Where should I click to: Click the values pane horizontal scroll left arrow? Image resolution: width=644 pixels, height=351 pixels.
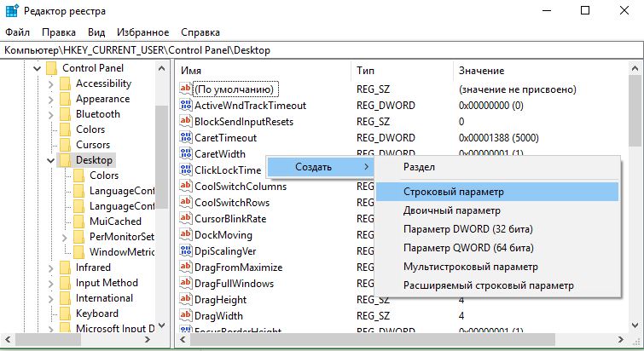pyautogui.click(x=183, y=340)
